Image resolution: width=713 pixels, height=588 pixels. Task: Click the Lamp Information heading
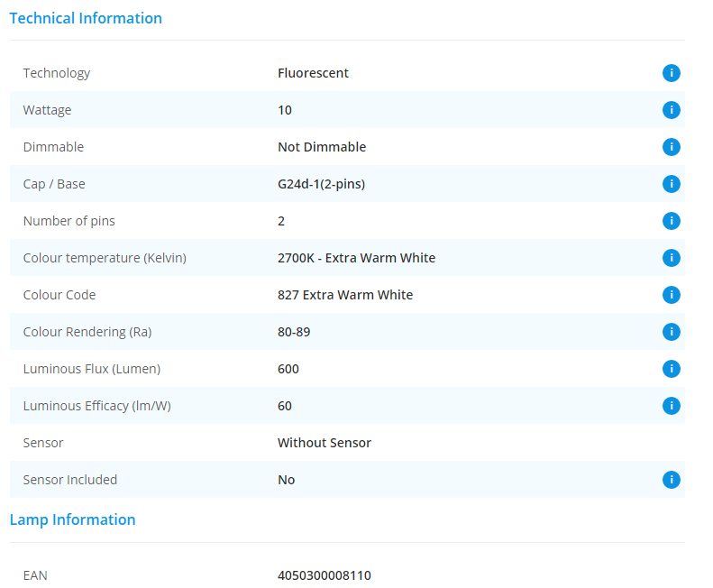tap(73, 519)
